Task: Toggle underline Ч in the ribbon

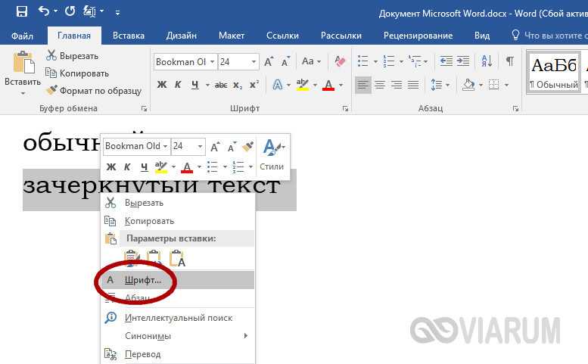Action: tap(195, 85)
